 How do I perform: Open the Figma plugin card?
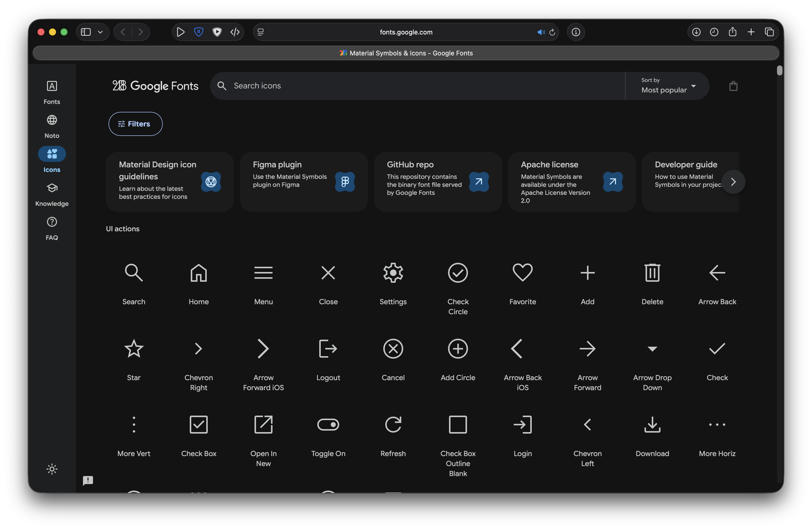click(304, 182)
